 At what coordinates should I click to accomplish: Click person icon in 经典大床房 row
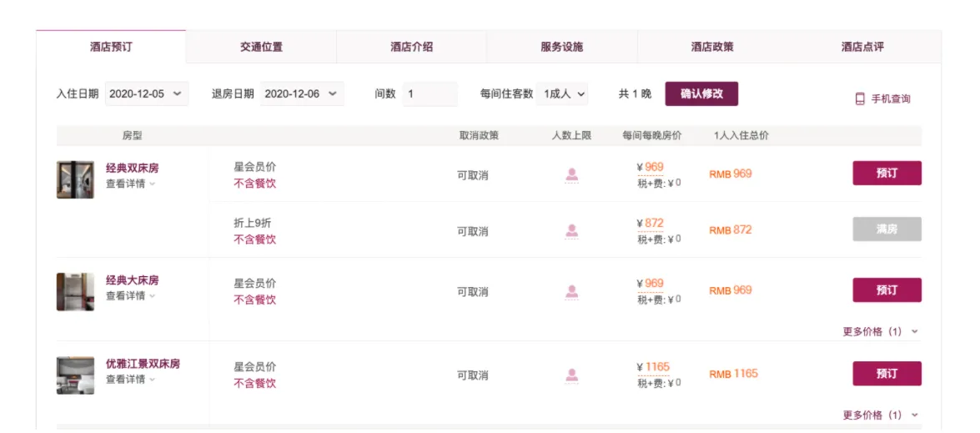[x=572, y=292]
